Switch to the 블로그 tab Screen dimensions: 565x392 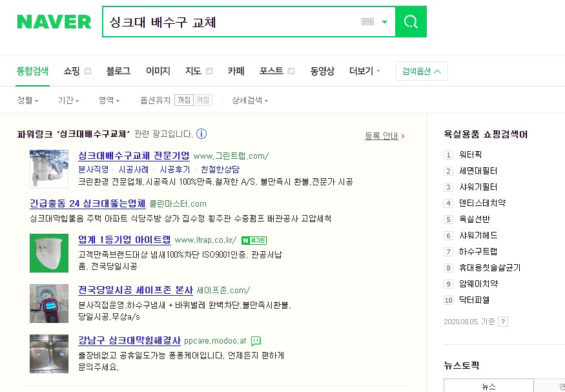pos(118,71)
